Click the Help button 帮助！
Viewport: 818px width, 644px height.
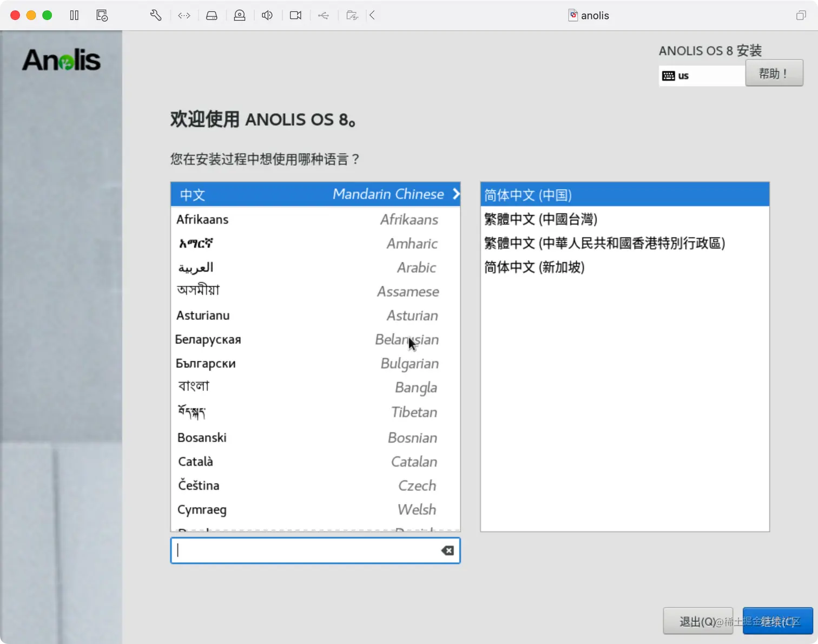point(774,73)
